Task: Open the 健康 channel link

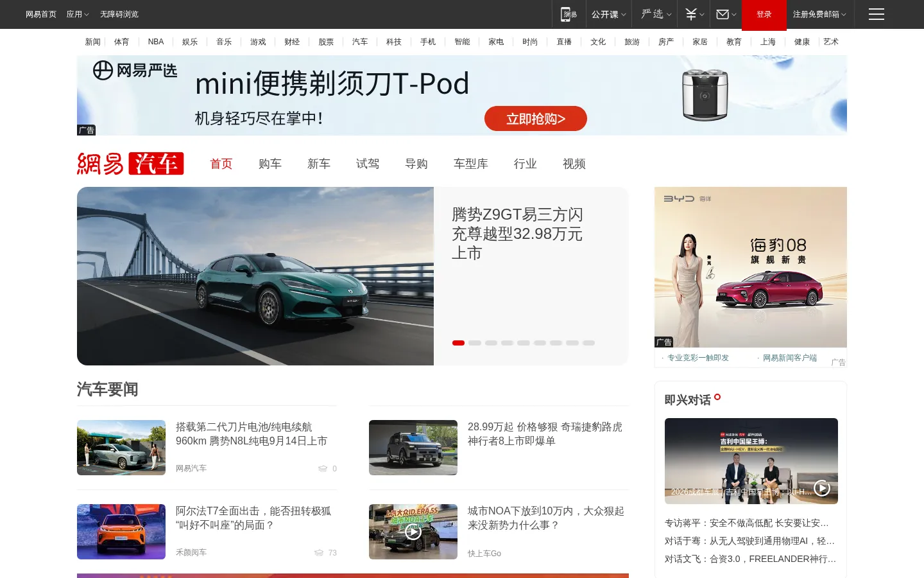Action: coord(802,42)
